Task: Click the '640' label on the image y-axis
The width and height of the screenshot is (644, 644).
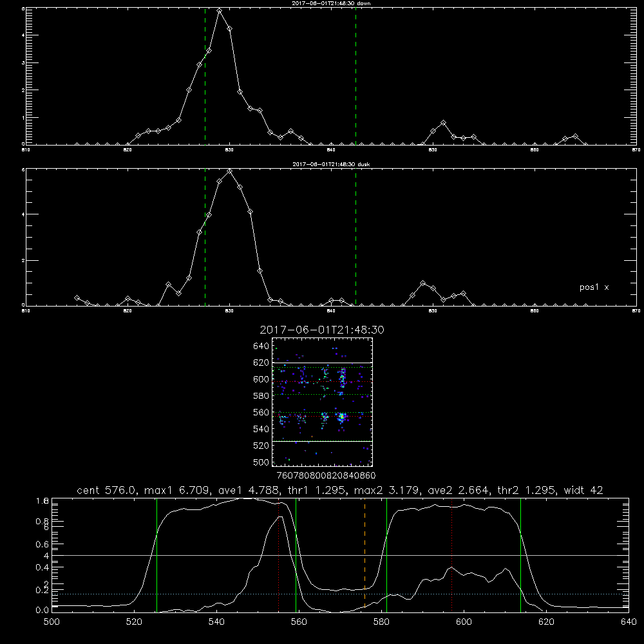Action: [261, 346]
